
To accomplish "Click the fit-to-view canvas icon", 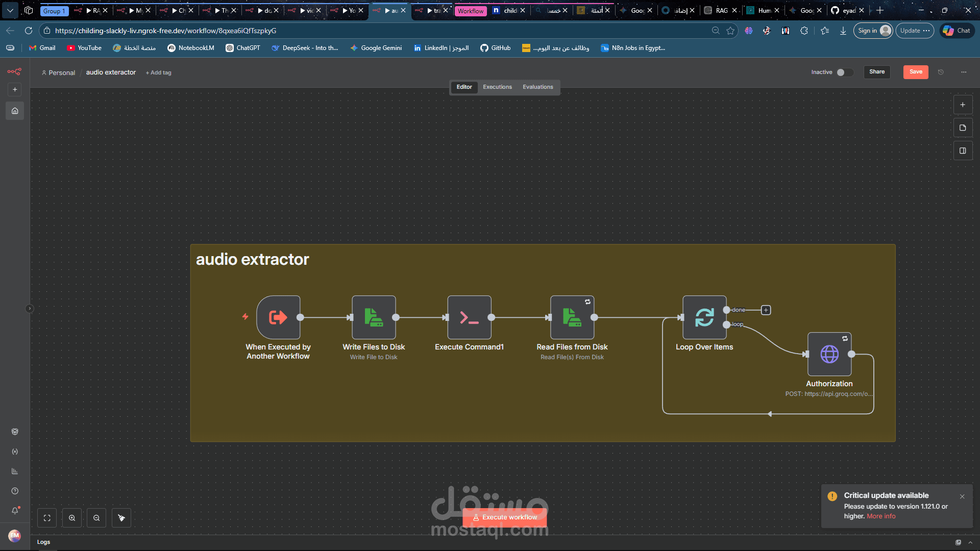I will pyautogui.click(x=47, y=518).
